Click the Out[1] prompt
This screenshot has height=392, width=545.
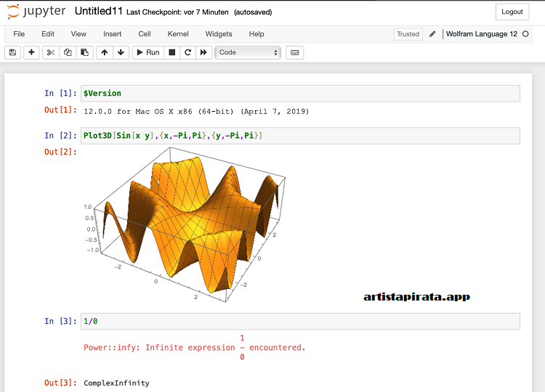60,110
